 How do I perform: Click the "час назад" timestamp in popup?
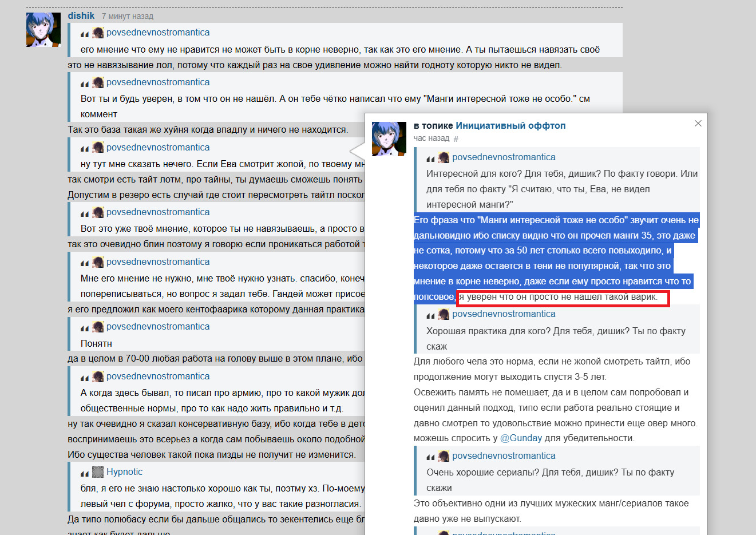[432, 138]
